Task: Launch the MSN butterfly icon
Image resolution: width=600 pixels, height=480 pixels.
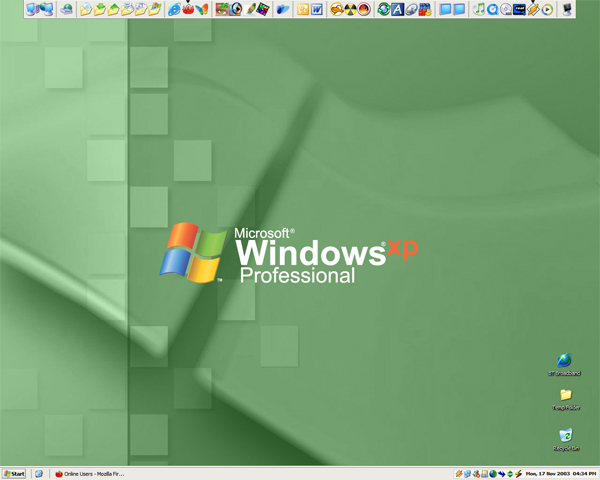Action: pyautogui.click(x=202, y=9)
